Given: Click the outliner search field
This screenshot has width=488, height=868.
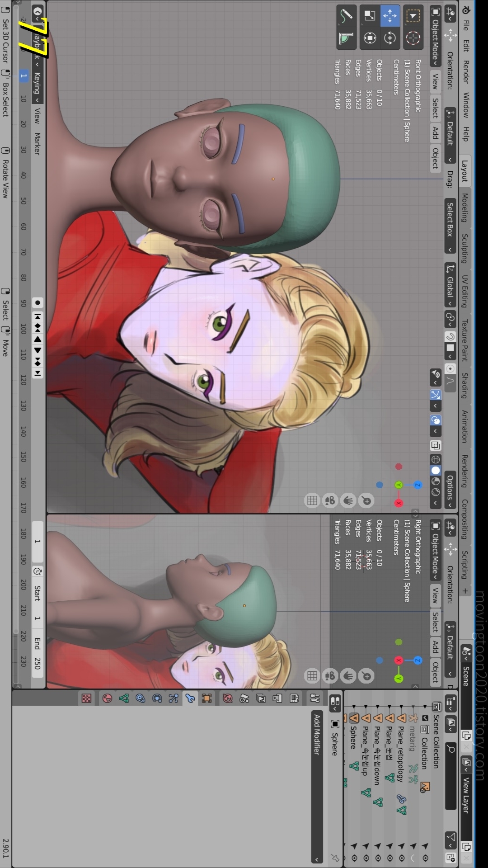Looking at the screenshot, I should [x=450, y=775].
